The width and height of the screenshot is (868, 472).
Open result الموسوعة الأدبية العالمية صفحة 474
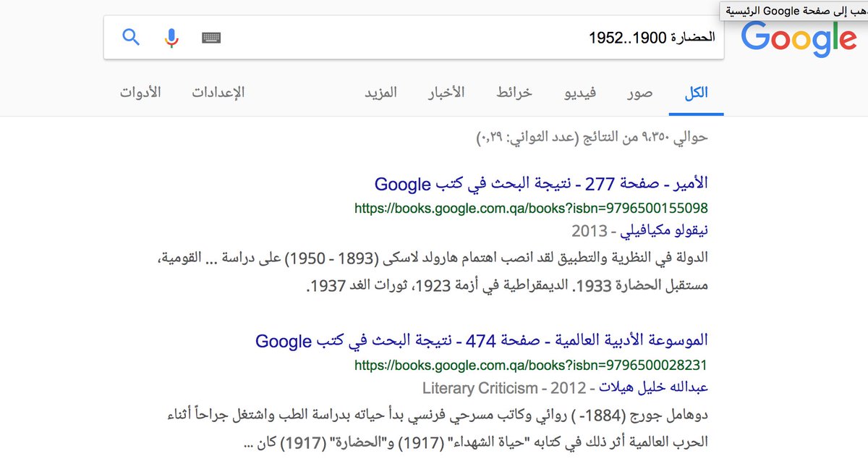(482, 340)
